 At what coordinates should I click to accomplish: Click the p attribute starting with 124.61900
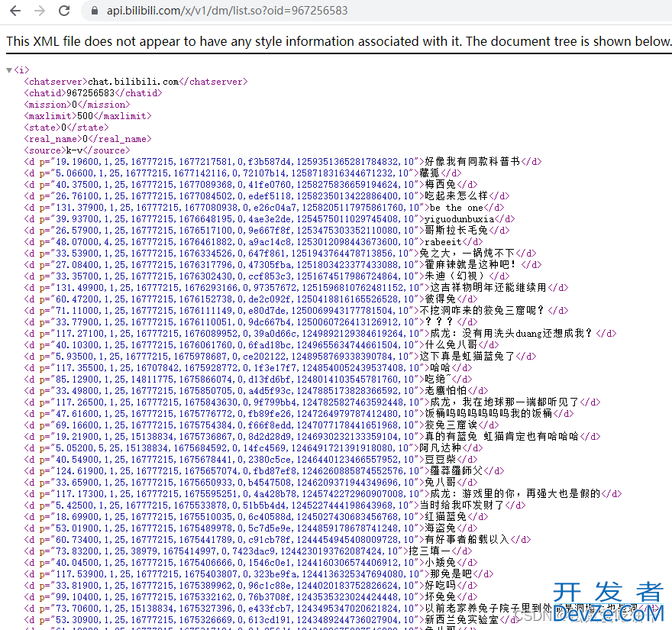231,471
